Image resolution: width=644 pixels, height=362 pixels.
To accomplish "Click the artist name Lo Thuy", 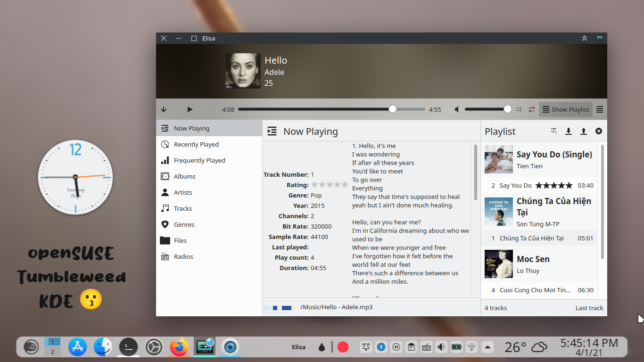I will click(528, 271).
